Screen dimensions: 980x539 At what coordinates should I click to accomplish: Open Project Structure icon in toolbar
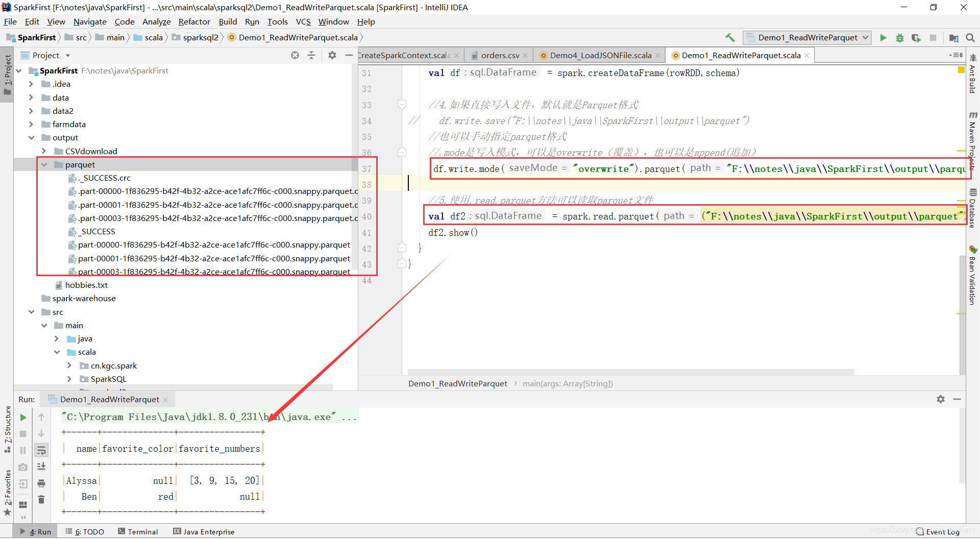pos(953,38)
